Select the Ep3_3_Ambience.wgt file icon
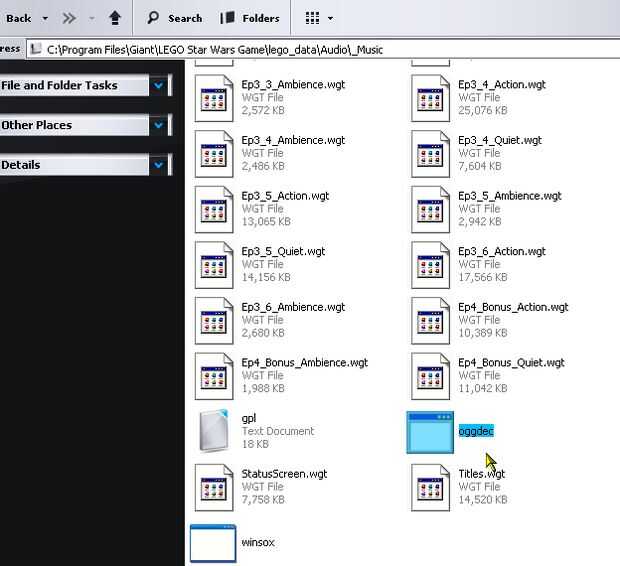 [214, 98]
